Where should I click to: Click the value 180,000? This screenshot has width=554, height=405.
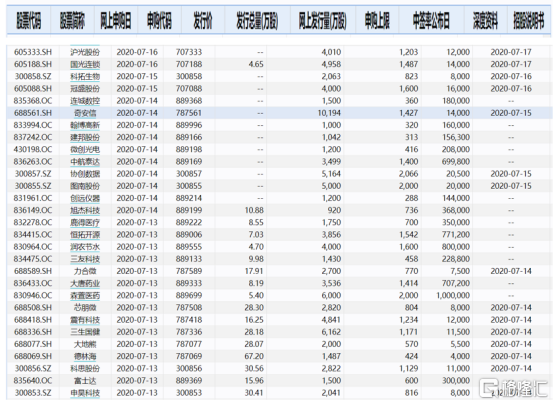point(456,101)
